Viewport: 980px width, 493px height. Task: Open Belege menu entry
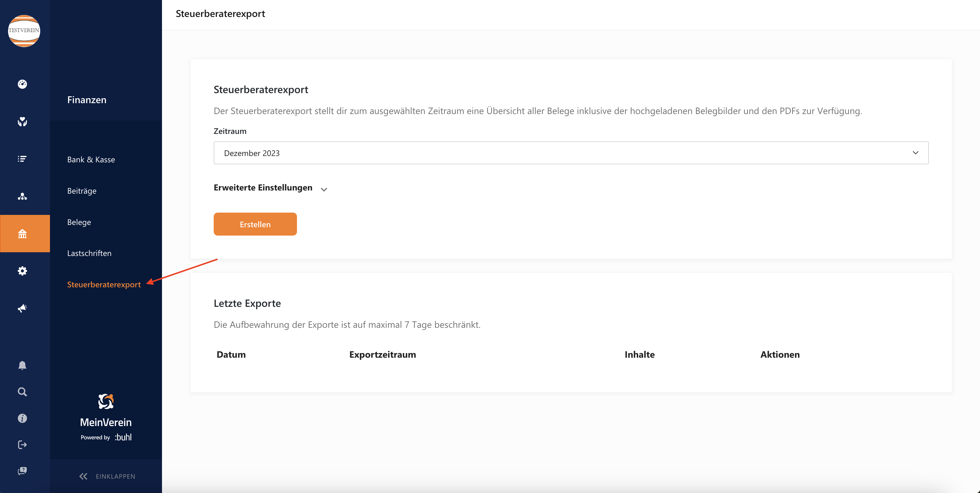79,222
